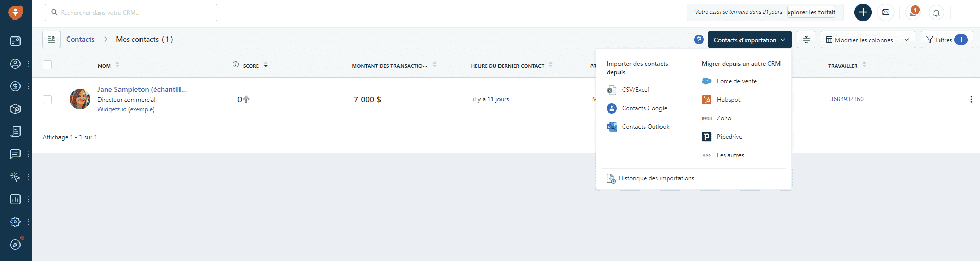Open Deals dollar icon in sidebar
980x261 pixels.
tap(15, 86)
